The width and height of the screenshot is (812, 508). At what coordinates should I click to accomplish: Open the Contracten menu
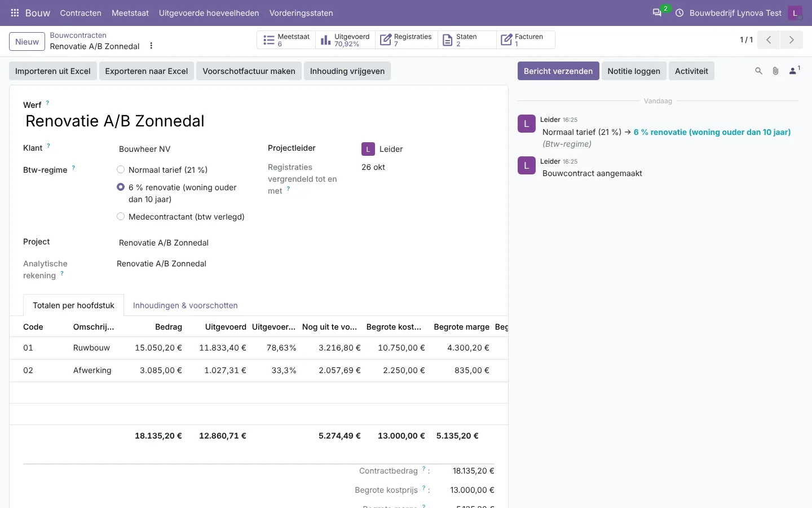[81, 13]
